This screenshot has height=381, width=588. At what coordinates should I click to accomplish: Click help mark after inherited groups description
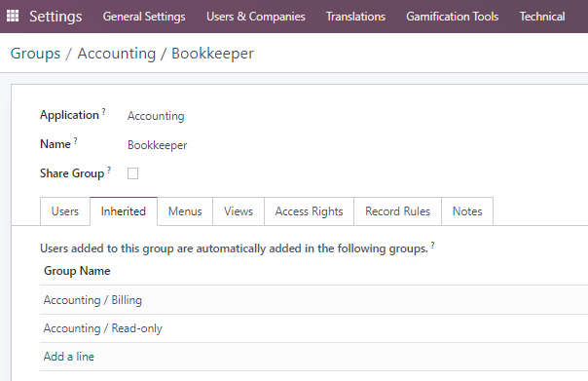point(433,246)
